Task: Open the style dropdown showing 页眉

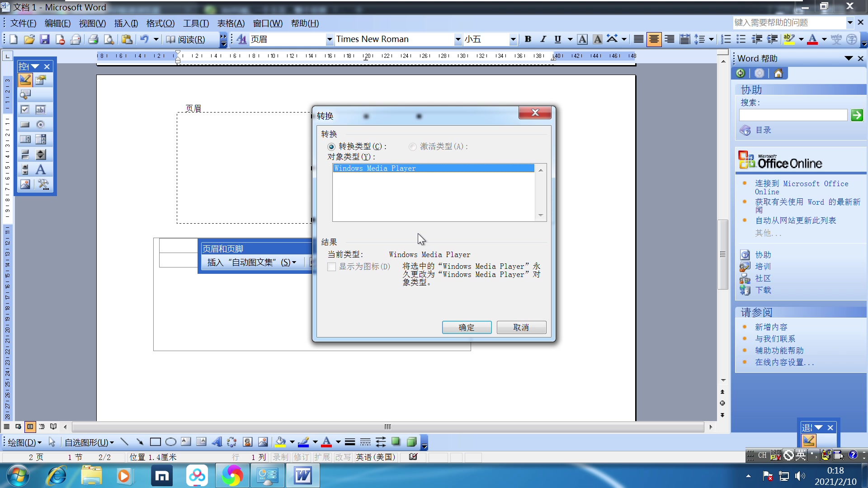Action: coord(330,39)
